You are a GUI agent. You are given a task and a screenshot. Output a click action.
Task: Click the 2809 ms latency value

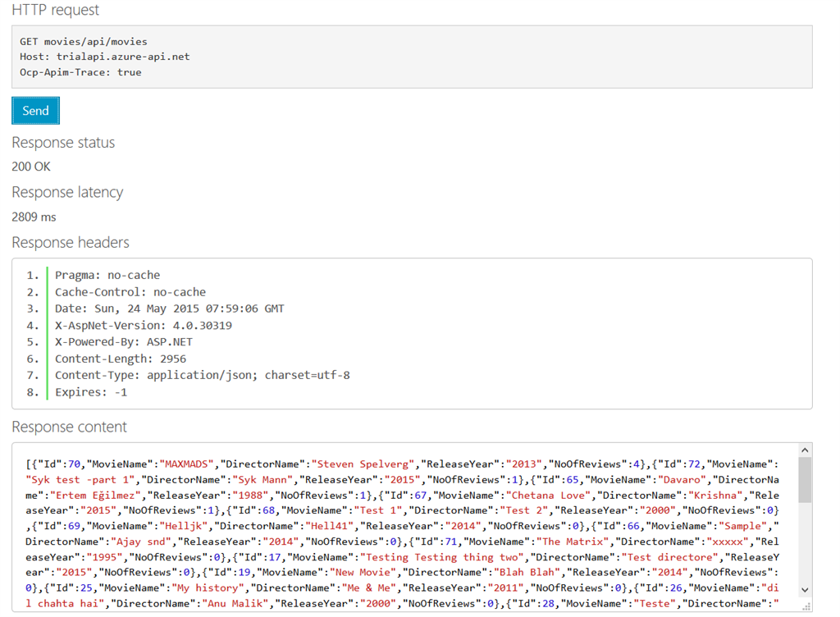[x=34, y=217]
